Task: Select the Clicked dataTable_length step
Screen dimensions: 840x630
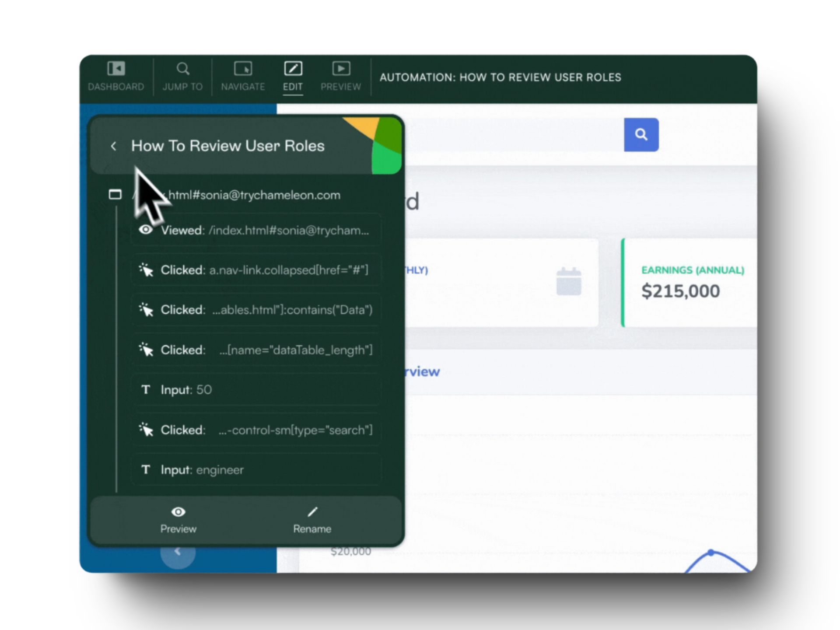Action: point(256,350)
